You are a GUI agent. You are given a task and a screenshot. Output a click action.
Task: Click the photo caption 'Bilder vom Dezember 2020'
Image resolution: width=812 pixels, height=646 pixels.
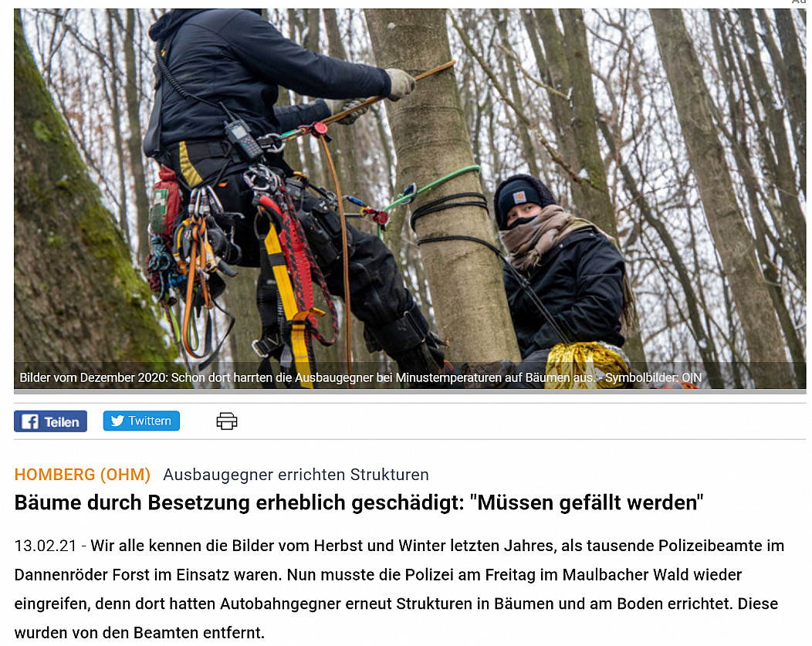pos(93,378)
